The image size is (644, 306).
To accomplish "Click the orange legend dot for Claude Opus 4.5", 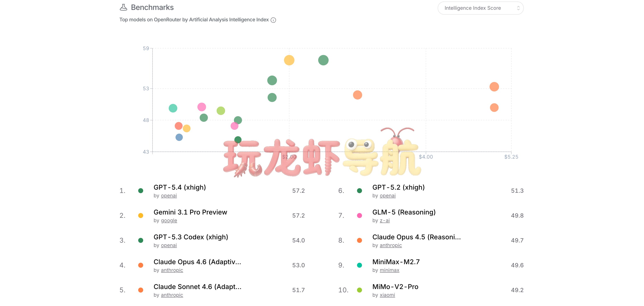I will (x=360, y=240).
